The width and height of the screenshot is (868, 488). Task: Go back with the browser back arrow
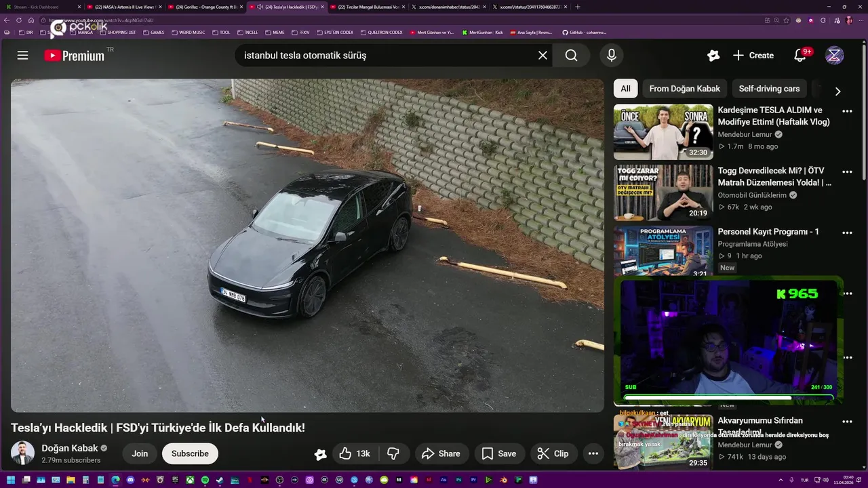pyautogui.click(x=6, y=20)
